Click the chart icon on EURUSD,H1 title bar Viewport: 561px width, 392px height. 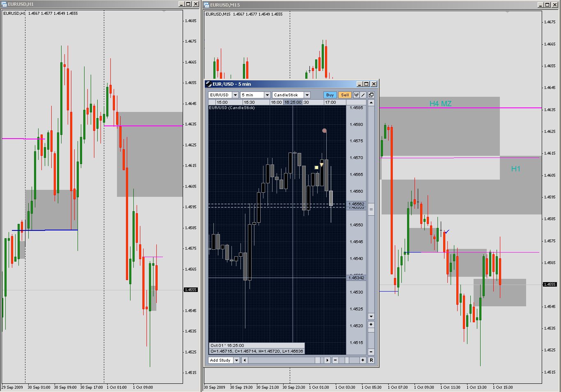[x=4, y=4]
